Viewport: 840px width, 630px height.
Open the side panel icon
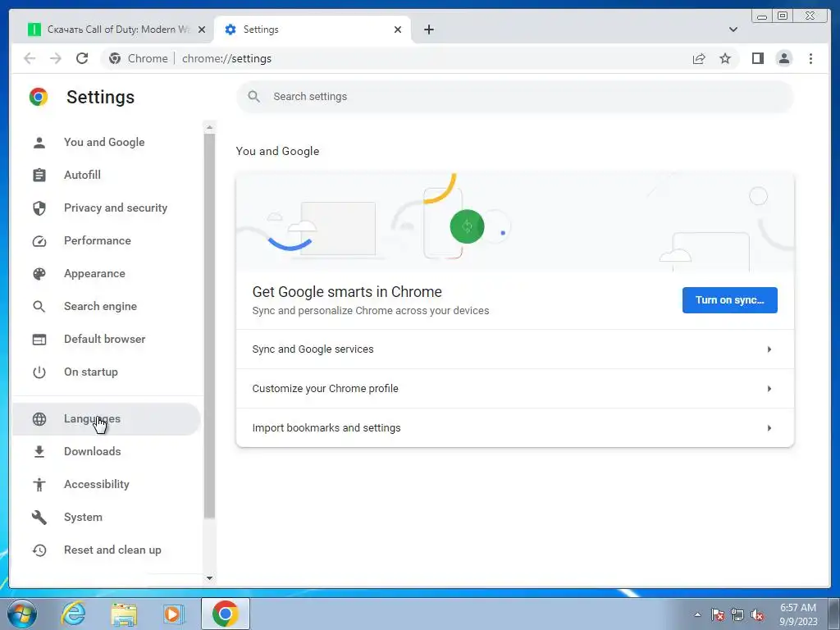757,58
